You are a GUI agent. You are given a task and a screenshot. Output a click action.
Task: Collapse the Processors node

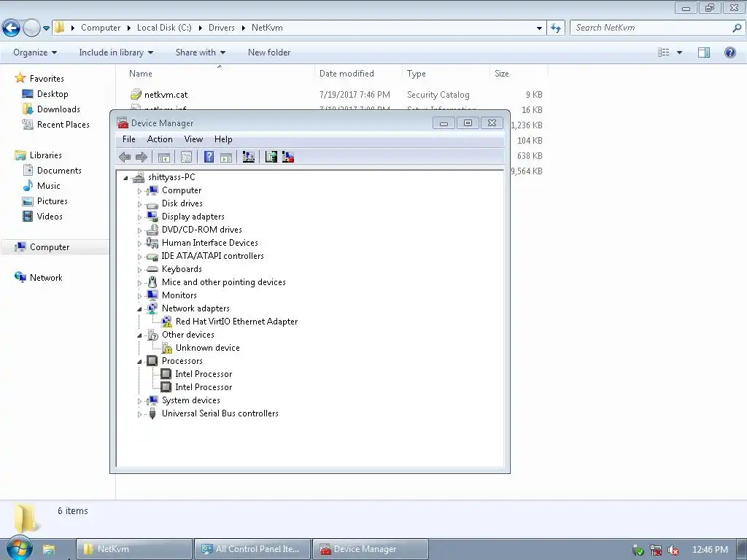(x=139, y=362)
